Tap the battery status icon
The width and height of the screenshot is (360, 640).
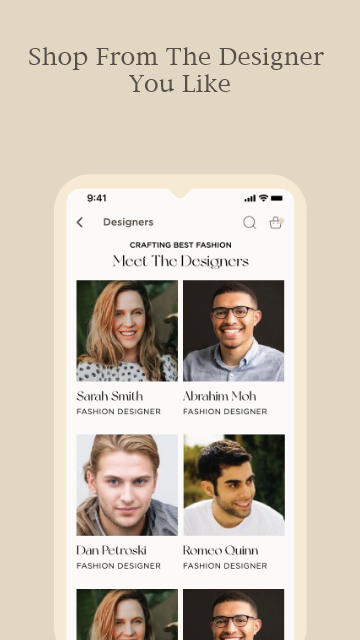277,198
